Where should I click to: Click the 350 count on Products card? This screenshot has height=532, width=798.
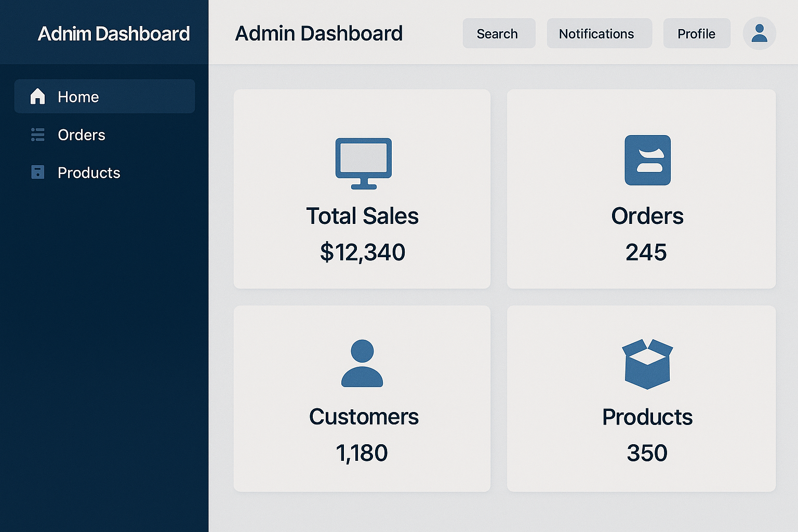[x=647, y=453]
